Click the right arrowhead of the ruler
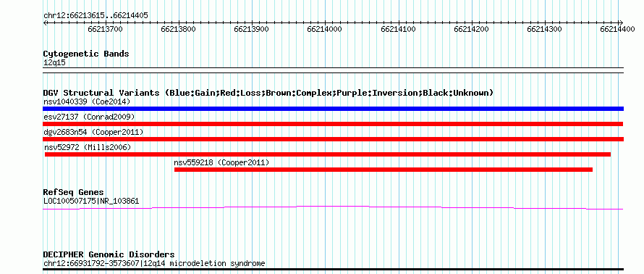 click(x=622, y=22)
